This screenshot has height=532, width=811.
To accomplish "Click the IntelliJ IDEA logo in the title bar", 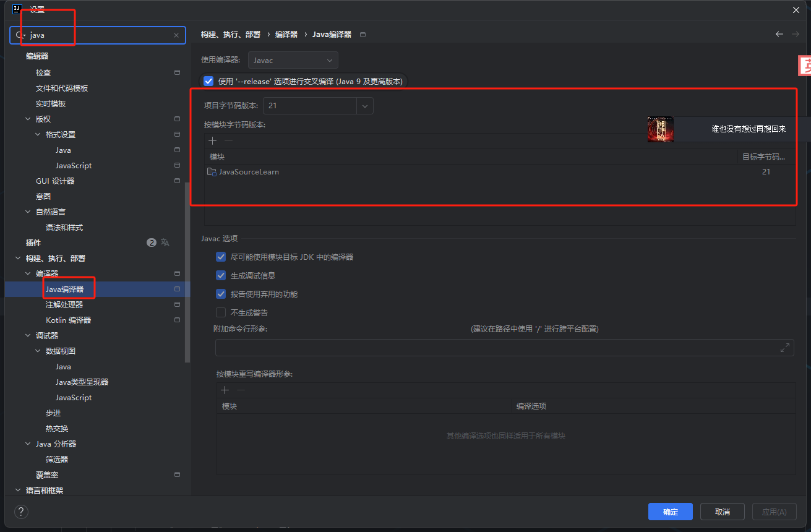I will [x=17, y=9].
